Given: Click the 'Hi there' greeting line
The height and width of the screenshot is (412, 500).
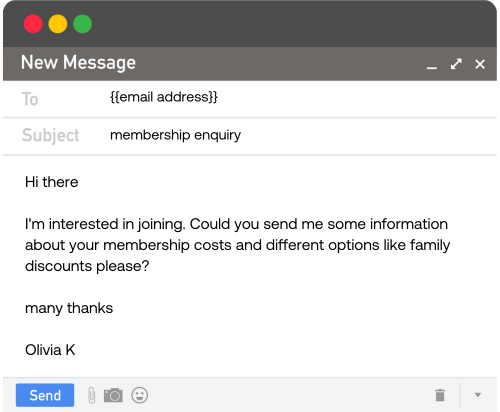Looking at the screenshot, I should click(52, 182).
